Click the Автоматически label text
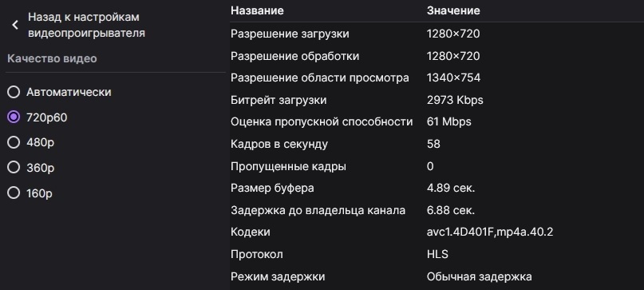The height and width of the screenshot is (290, 644). pyautogui.click(x=69, y=92)
